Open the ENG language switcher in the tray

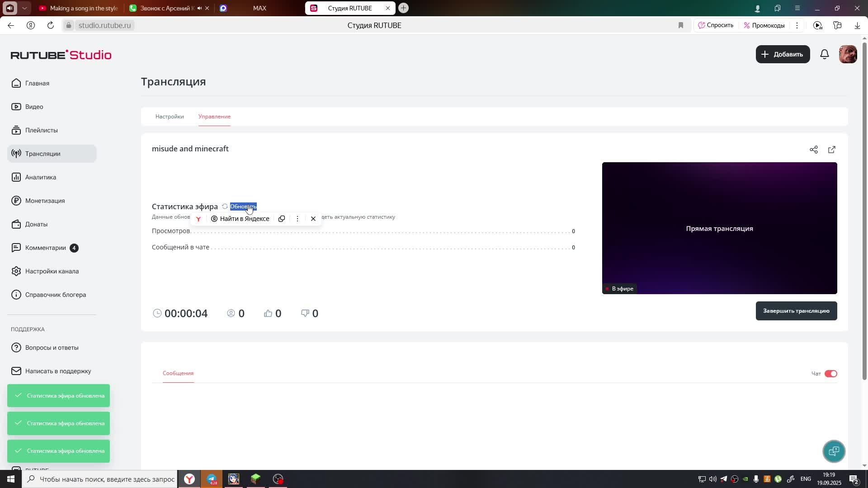[x=806, y=479]
